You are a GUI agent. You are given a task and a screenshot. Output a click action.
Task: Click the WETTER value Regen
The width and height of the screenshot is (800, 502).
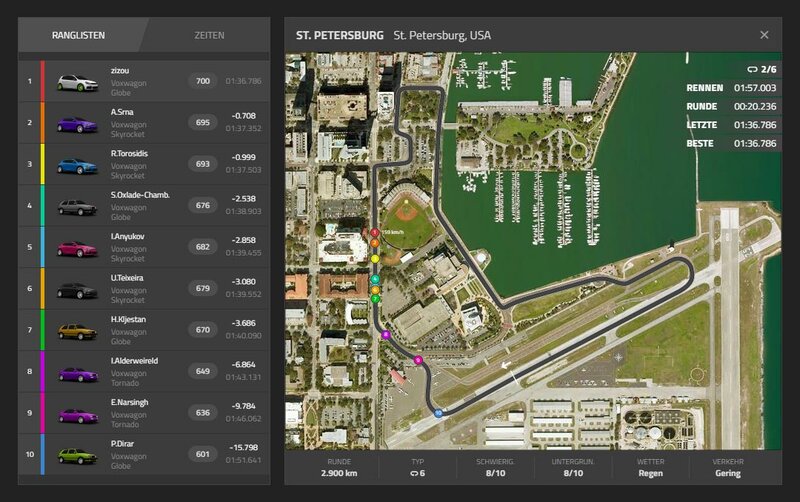click(651, 473)
